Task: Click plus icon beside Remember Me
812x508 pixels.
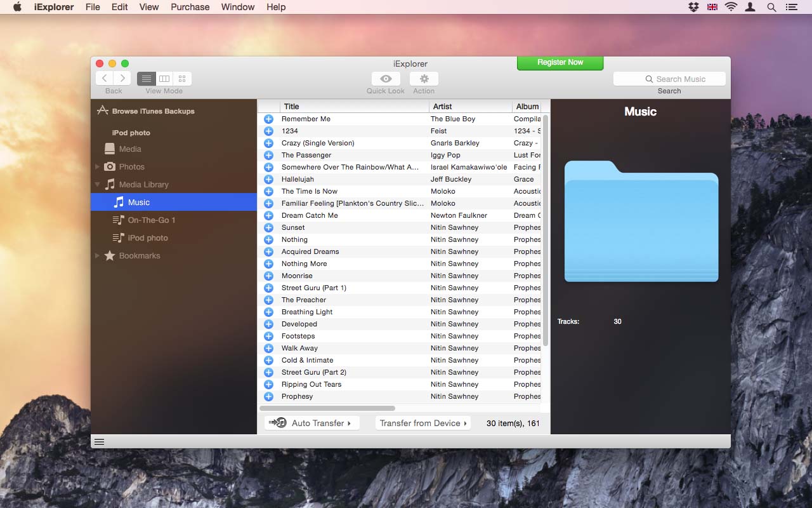Action: click(268, 119)
